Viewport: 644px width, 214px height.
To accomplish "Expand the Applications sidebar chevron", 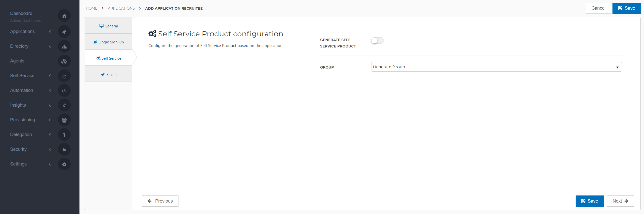I will [x=50, y=31].
